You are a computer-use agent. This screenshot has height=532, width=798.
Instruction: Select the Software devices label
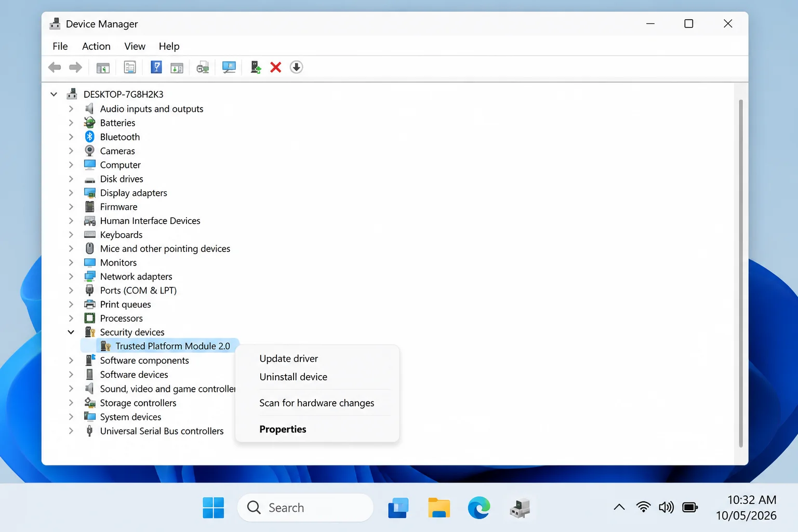click(x=134, y=374)
